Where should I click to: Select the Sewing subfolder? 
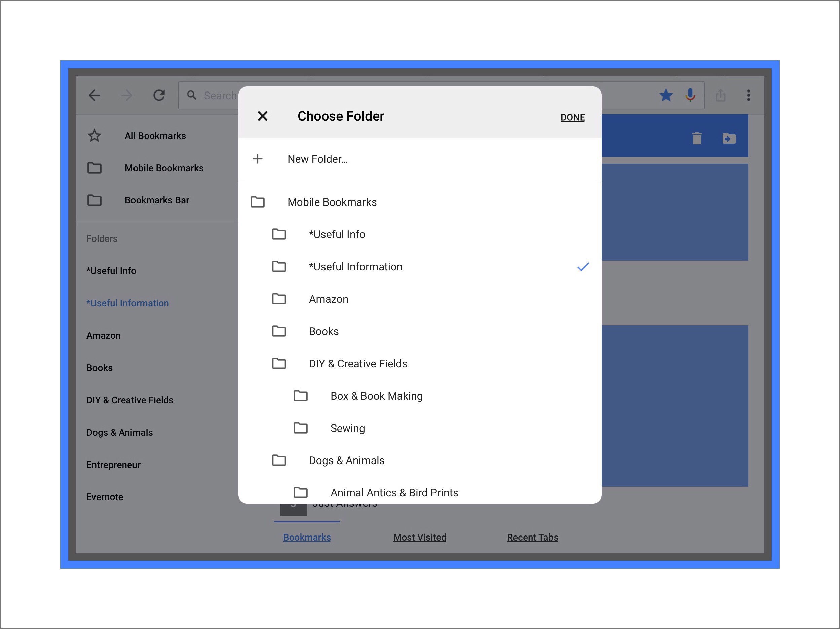347,428
